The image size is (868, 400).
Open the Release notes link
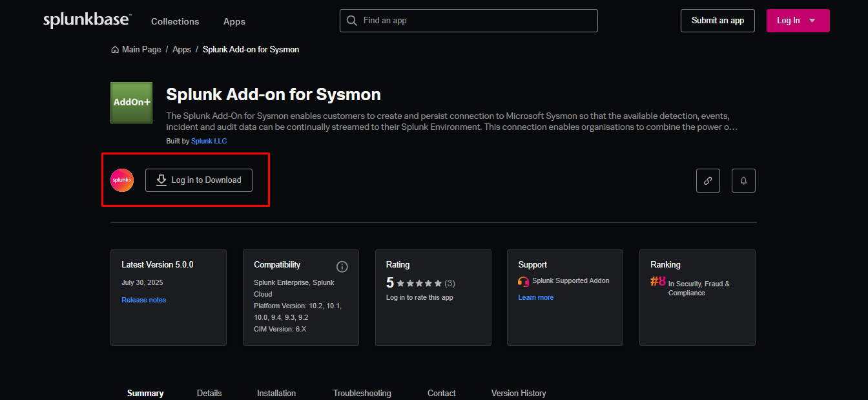[x=143, y=300]
